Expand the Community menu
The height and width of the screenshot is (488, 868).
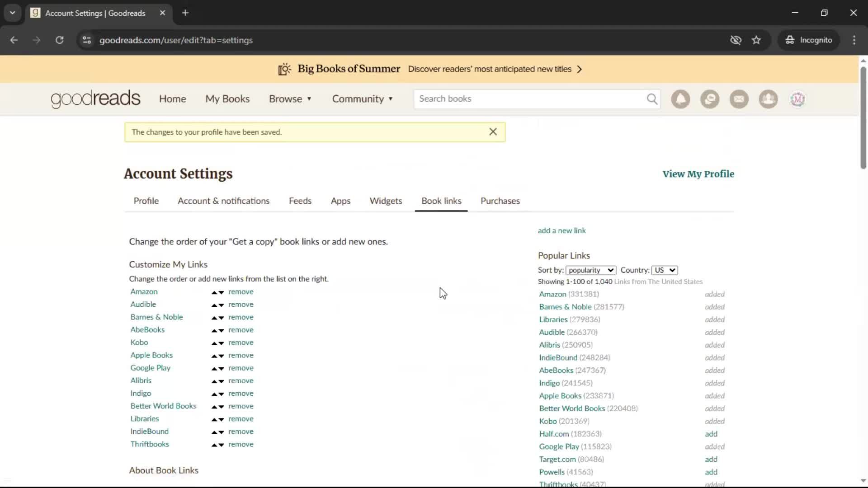pos(363,99)
